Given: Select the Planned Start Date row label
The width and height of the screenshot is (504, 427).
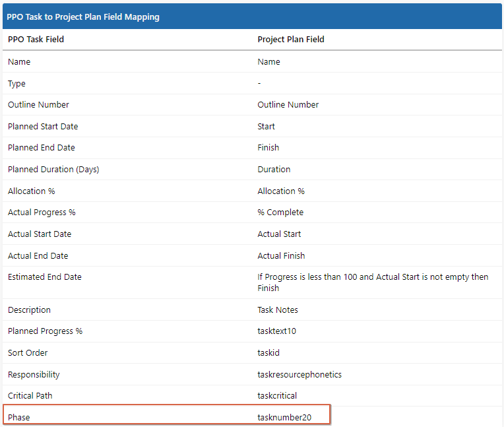Looking at the screenshot, I should tap(43, 126).
